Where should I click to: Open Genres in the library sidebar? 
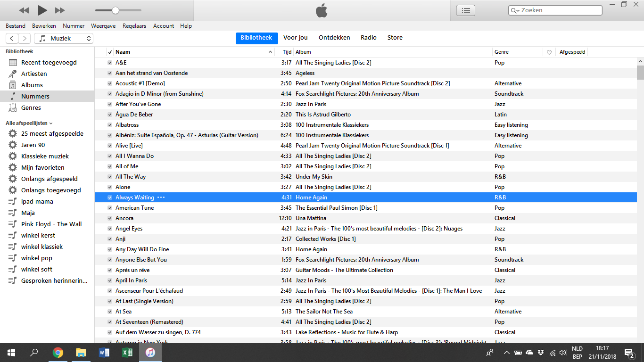31,107
